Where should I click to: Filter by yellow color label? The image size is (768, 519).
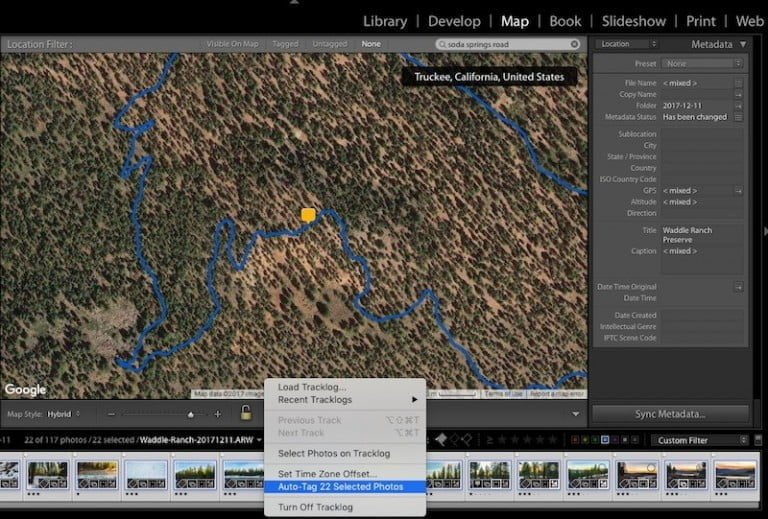tap(585, 440)
